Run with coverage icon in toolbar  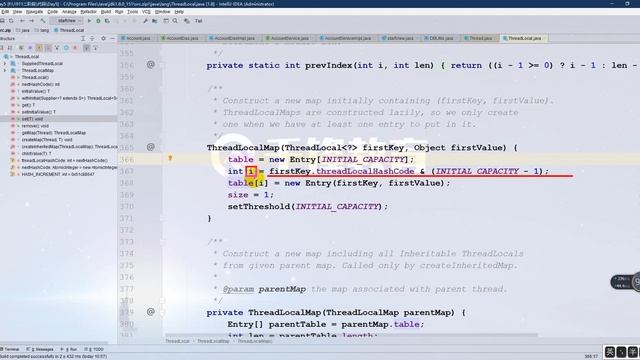(x=107, y=20)
